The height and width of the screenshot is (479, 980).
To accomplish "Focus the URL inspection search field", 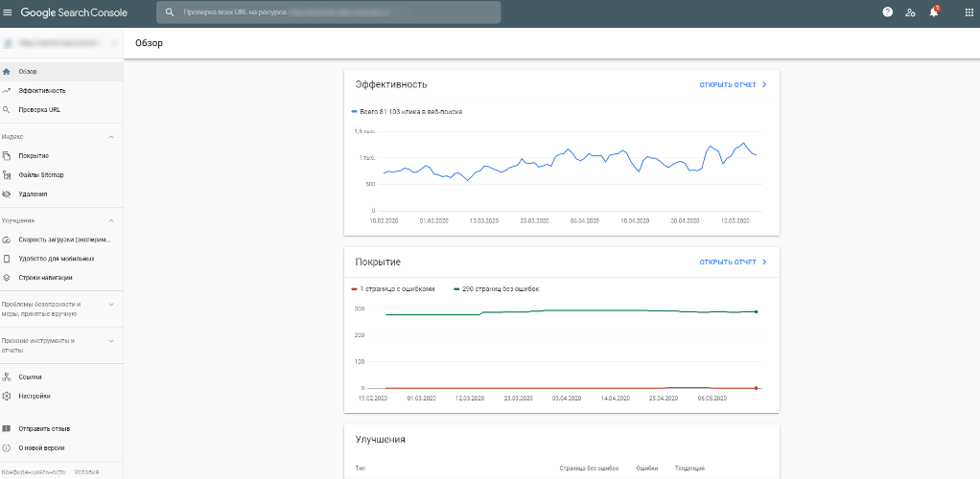I will point(328,11).
